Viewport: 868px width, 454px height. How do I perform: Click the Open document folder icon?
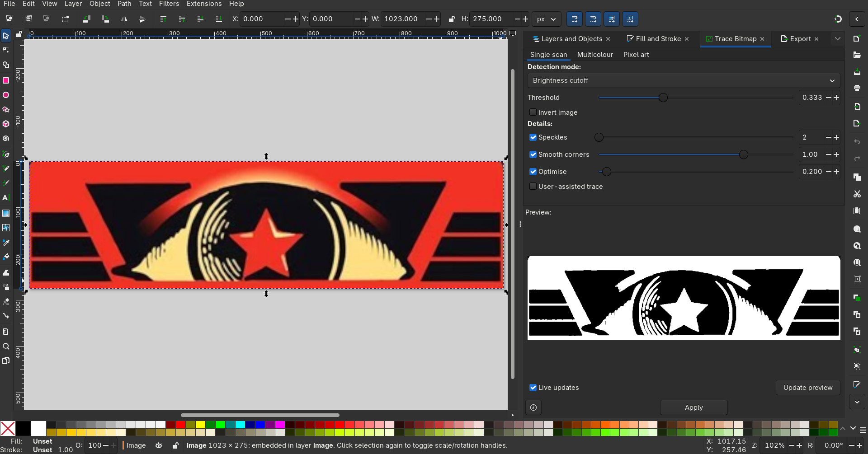[x=857, y=55]
